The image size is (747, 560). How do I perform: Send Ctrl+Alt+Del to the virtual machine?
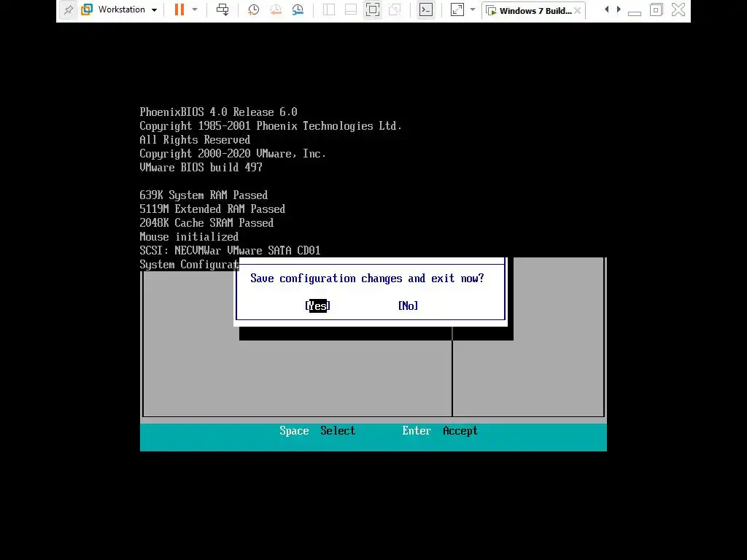tap(222, 10)
